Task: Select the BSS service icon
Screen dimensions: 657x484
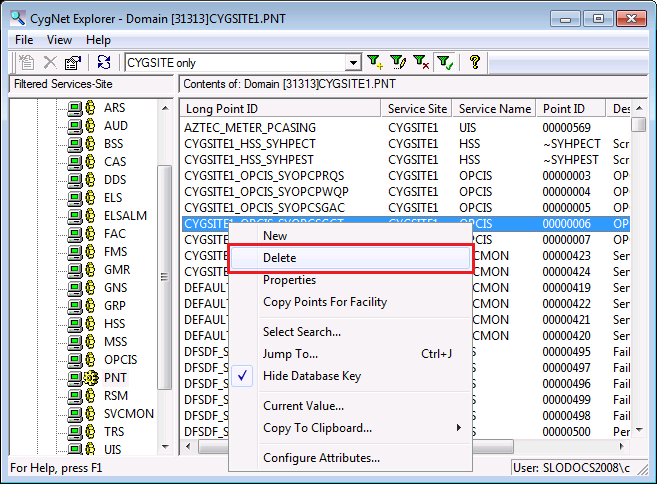Action: [81, 144]
